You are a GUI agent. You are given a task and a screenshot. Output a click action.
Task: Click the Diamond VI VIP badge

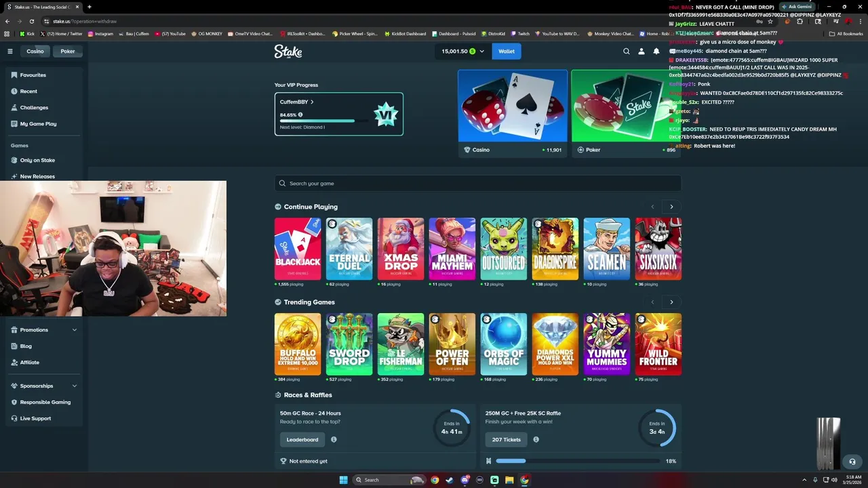386,114
